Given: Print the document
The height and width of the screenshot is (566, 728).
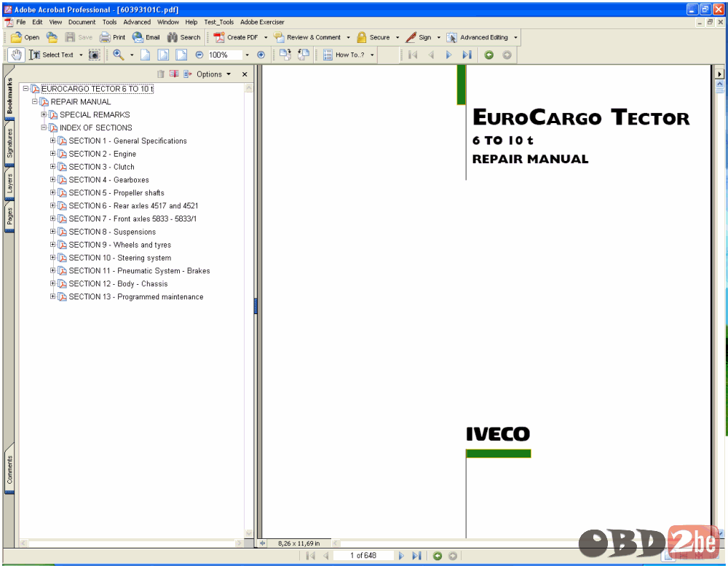Looking at the screenshot, I should tap(112, 37).
